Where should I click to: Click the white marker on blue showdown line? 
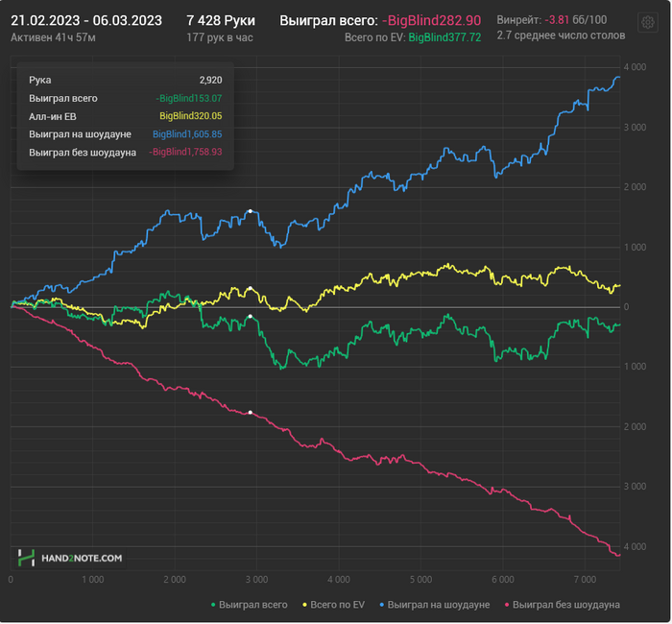coord(251,211)
